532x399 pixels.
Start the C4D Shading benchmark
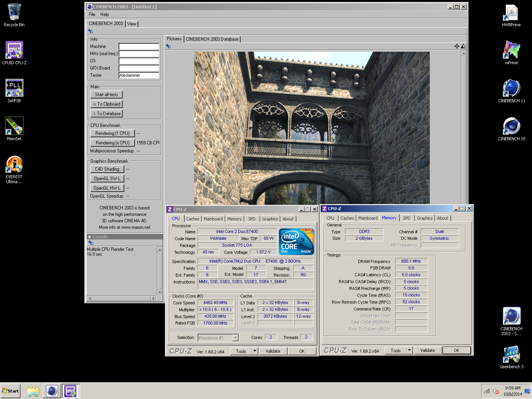(x=107, y=169)
